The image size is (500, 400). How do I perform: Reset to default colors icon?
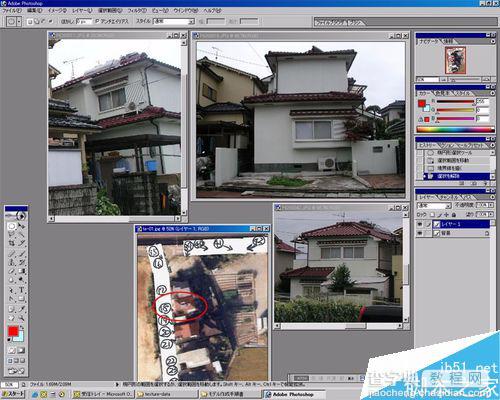coord(9,340)
